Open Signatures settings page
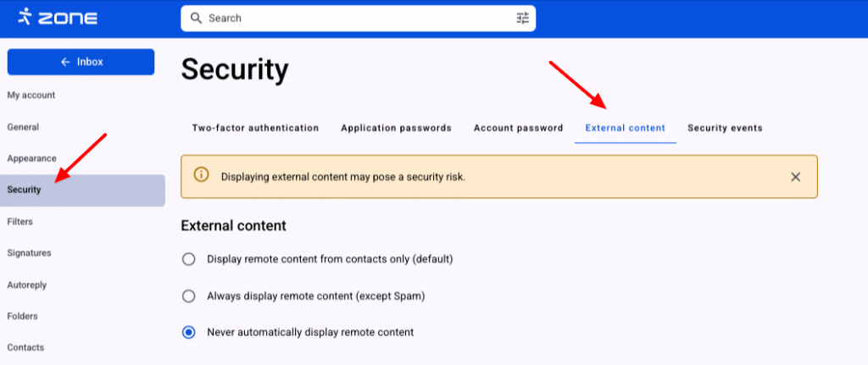 [29, 253]
